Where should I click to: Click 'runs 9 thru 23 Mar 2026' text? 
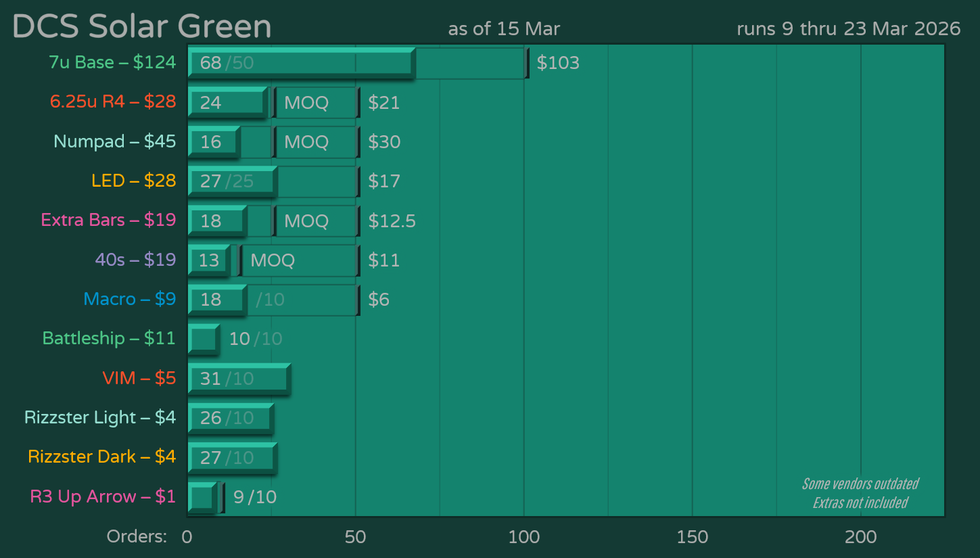(849, 28)
